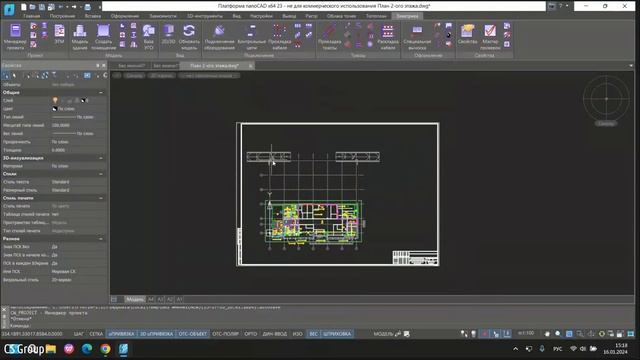Toggle СЕТКА grid display

tap(96, 334)
